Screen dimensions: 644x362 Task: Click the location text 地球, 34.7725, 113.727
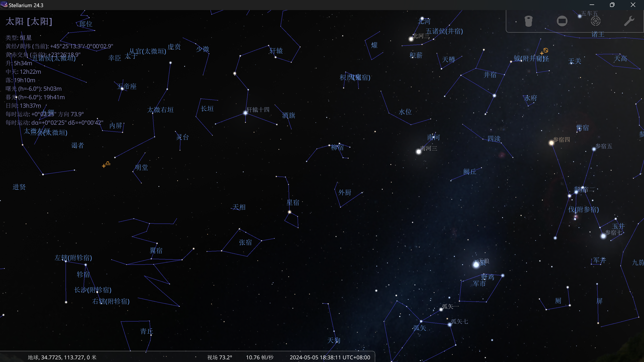coord(62,357)
